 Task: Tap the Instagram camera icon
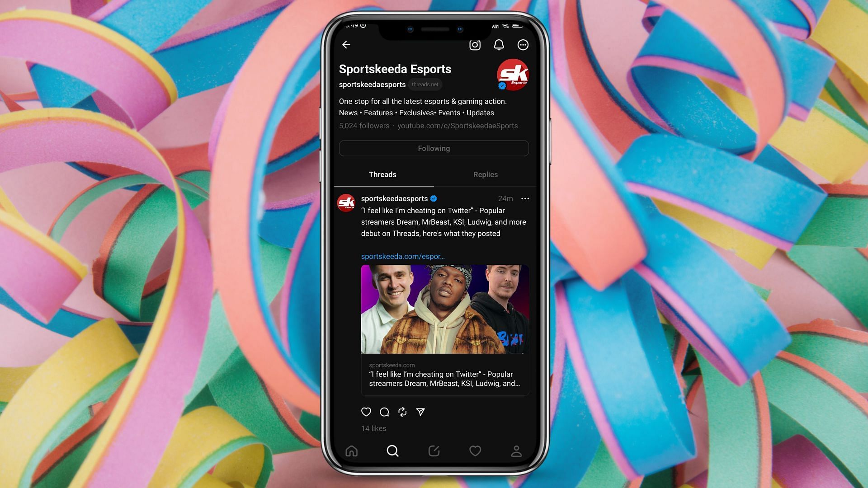[x=475, y=45]
